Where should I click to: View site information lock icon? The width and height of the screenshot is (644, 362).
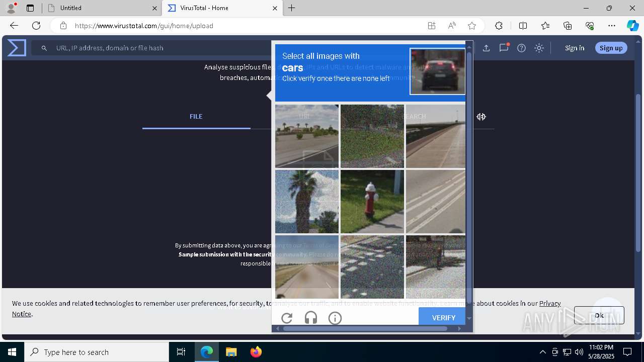(63, 26)
